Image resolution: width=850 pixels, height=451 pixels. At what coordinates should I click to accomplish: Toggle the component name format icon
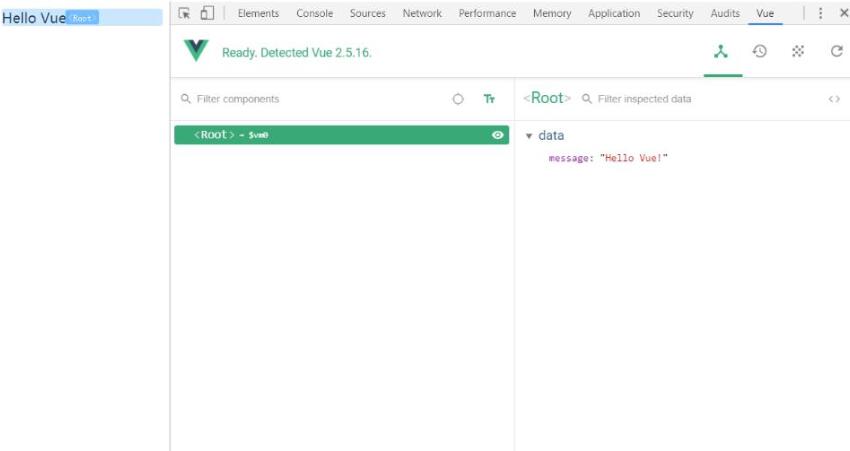coord(489,99)
